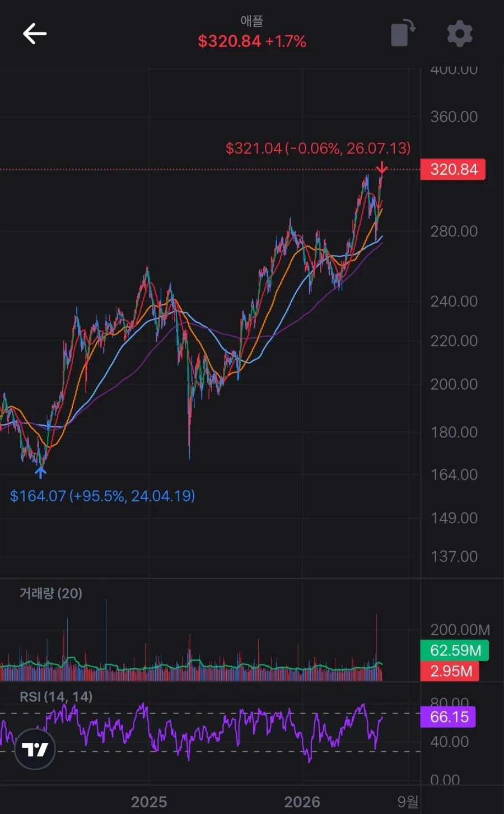Open the 거래량 (20) indicator label
This screenshot has height=814, width=504.
(x=51, y=593)
